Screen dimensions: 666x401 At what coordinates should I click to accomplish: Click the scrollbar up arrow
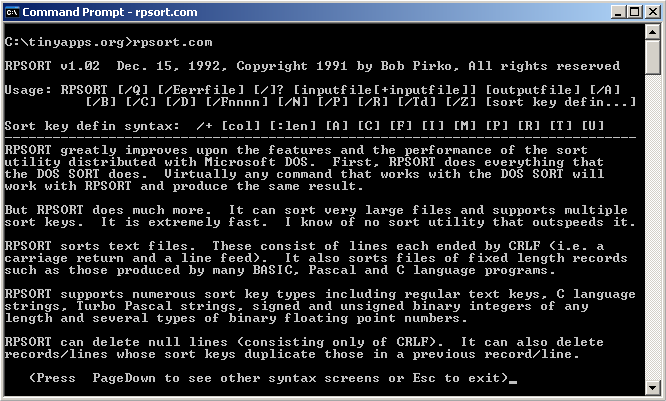[x=652, y=32]
